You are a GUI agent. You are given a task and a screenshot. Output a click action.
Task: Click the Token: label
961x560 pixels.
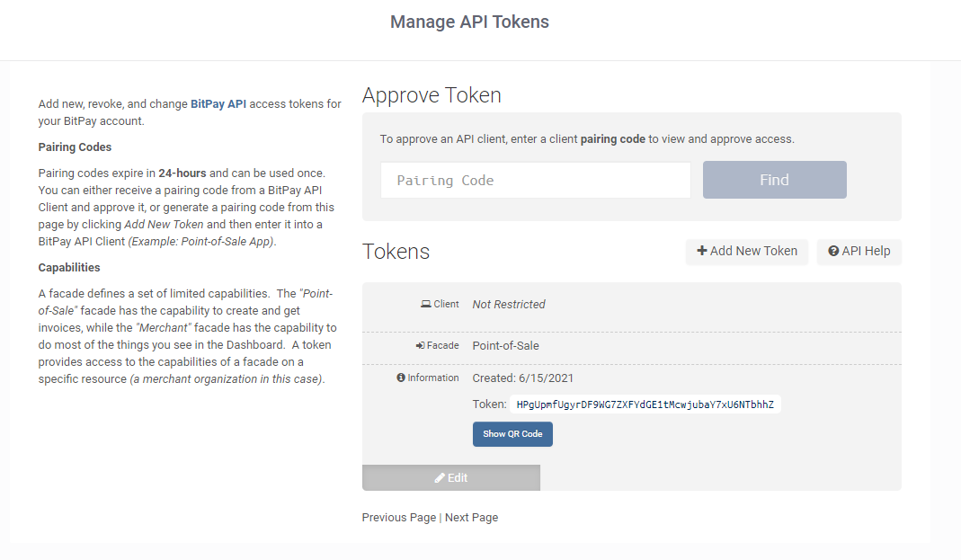point(489,404)
